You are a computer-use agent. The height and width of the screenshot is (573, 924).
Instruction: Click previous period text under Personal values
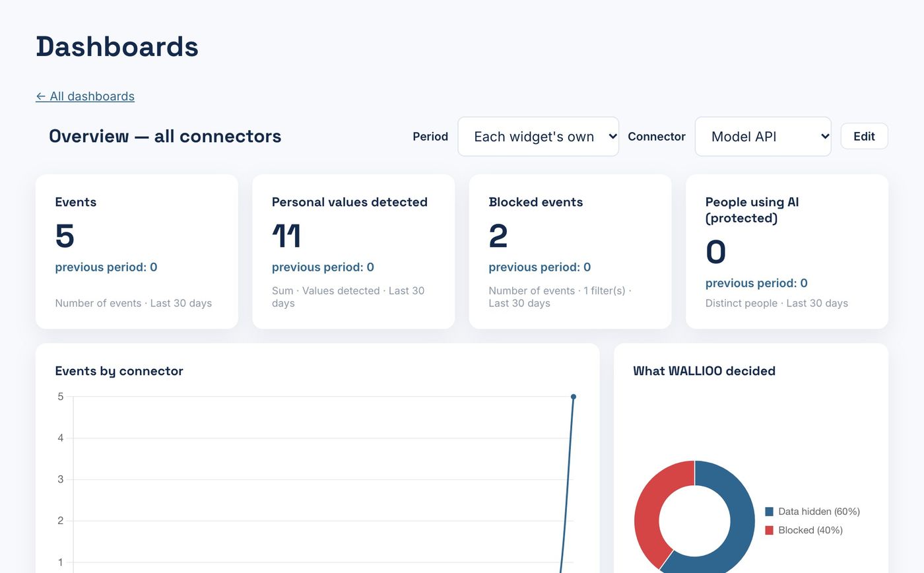pyautogui.click(x=323, y=267)
